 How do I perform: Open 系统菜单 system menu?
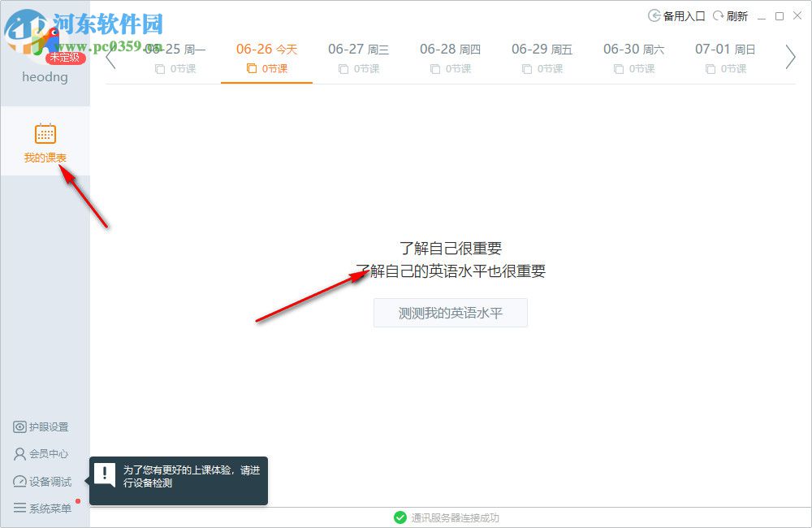(42, 508)
